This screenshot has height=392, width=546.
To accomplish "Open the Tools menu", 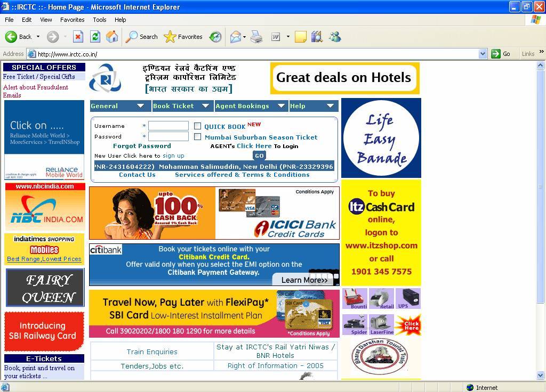I will coord(100,20).
